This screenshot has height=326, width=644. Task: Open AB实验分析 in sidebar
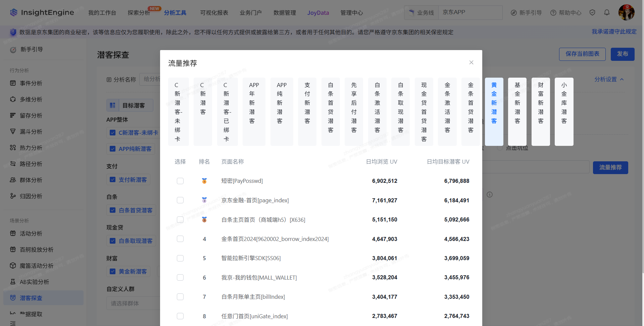(x=34, y=282)
